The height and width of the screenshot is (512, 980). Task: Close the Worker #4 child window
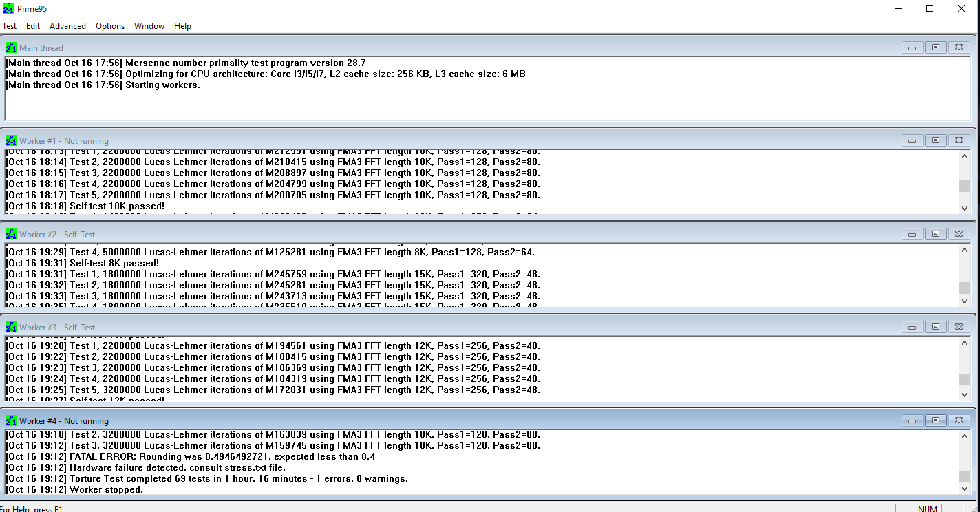click(959, 420)
